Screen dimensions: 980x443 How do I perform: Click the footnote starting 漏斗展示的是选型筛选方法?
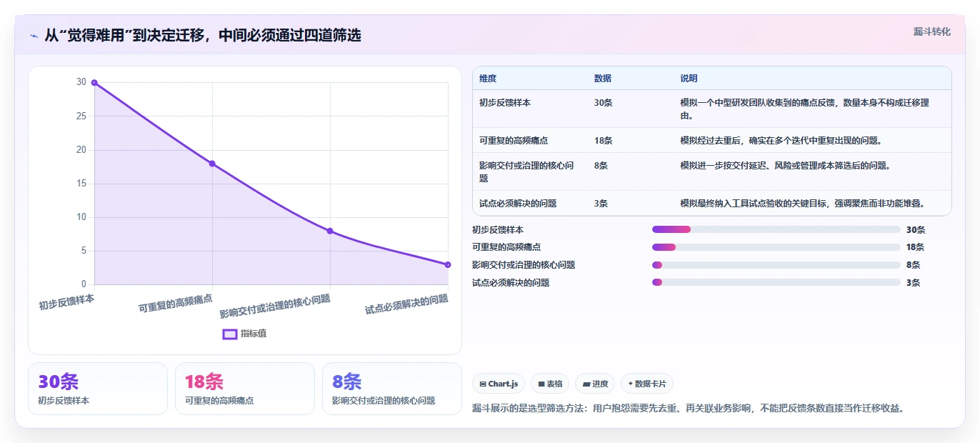(x=689, y=409)
